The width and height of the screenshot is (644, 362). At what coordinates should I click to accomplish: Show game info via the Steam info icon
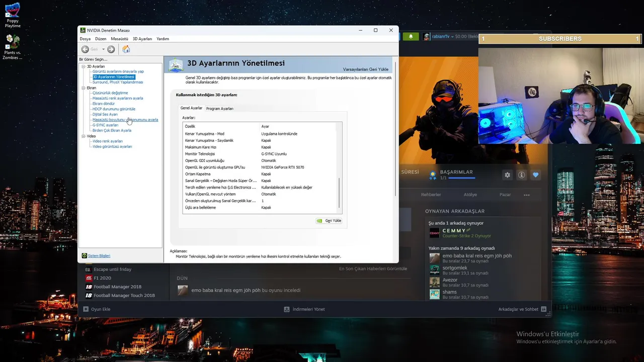tap(521, 175)
